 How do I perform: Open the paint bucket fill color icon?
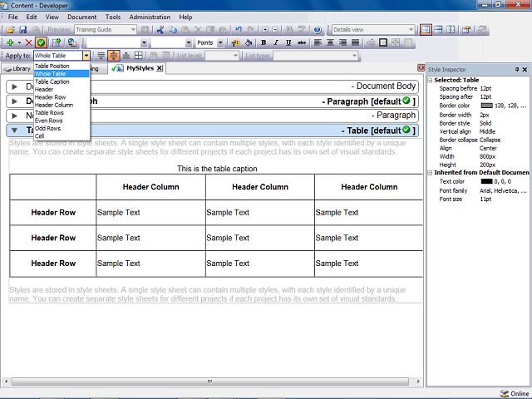point(249,42)
